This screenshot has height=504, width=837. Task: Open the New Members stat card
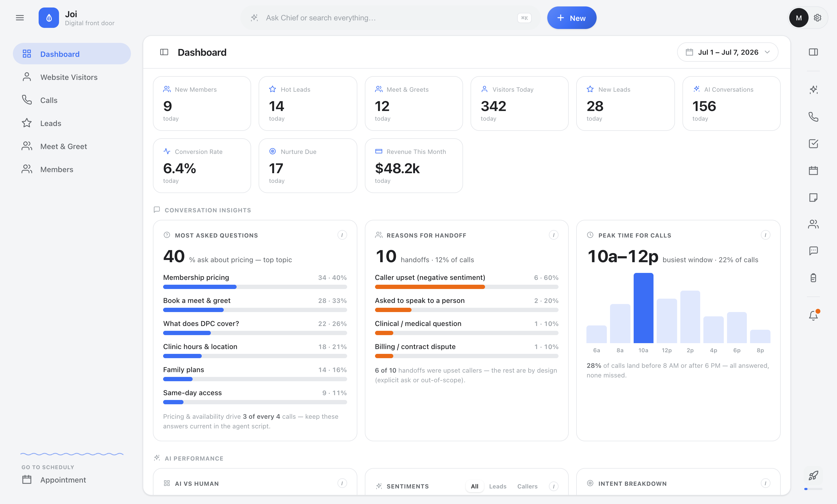click(202, 103)
